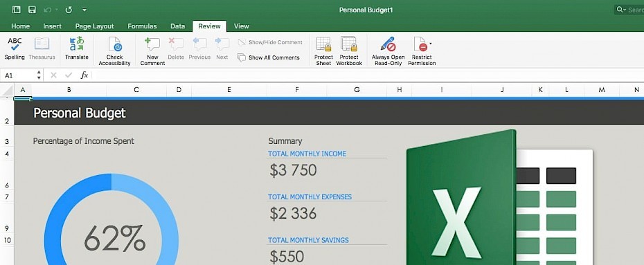Click the Name Box showing A1
Image resolution: width=644 pixels, height=265 pixels.
coord(19,75)
